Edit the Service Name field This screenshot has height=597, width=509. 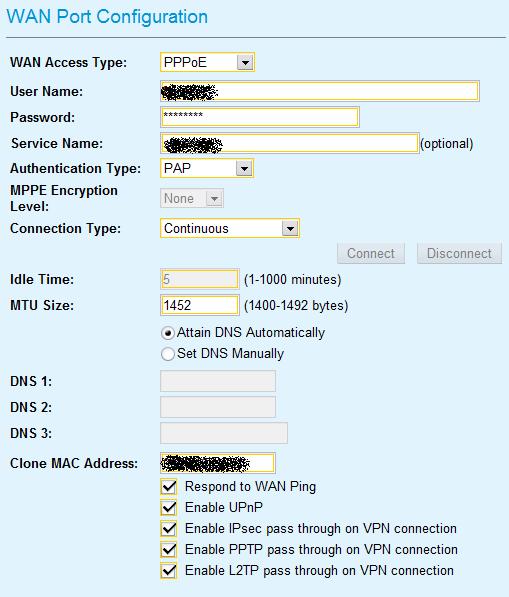290,143
